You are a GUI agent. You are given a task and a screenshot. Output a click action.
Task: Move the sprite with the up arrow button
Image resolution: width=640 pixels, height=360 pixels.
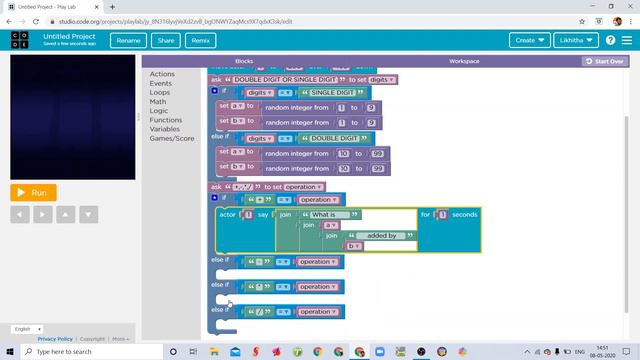coord(66,214)
